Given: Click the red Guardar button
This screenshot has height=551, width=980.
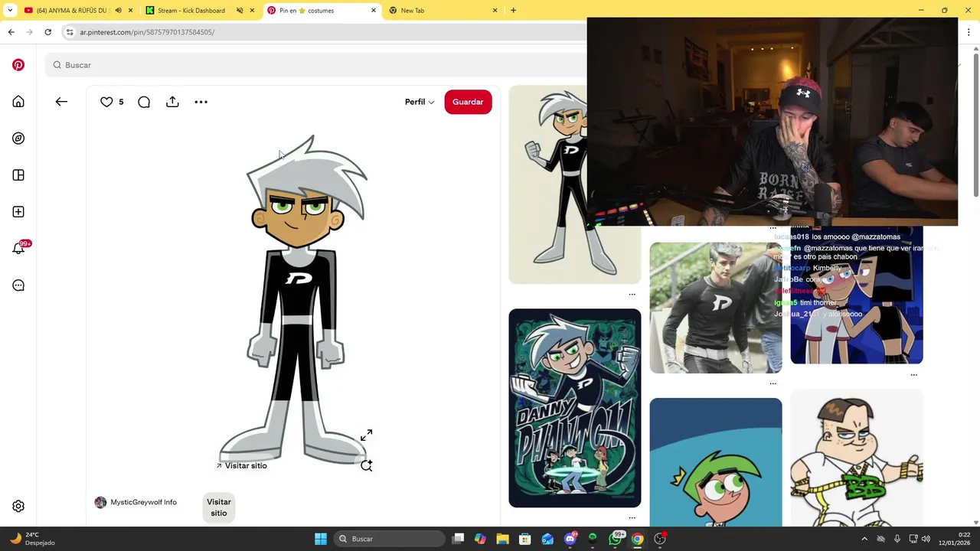Looking at the screenshot, I should pos(468,102).
